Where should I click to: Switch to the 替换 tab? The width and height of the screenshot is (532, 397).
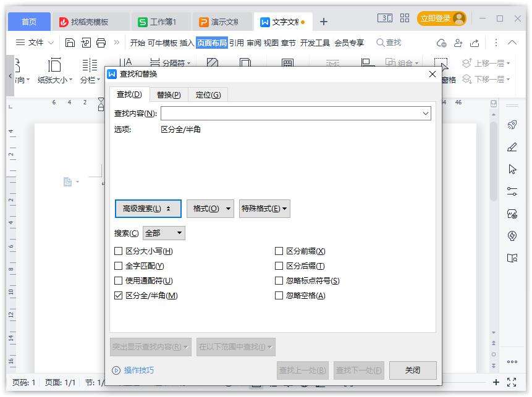point(170,94)
